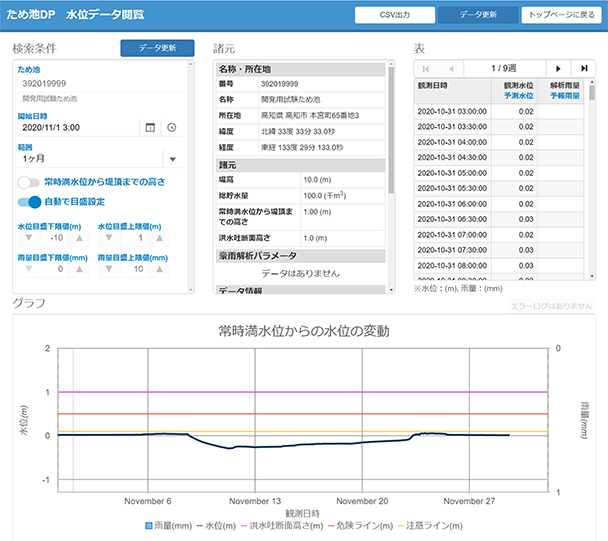Click データ更新 button in the top header

pos(478,15)
